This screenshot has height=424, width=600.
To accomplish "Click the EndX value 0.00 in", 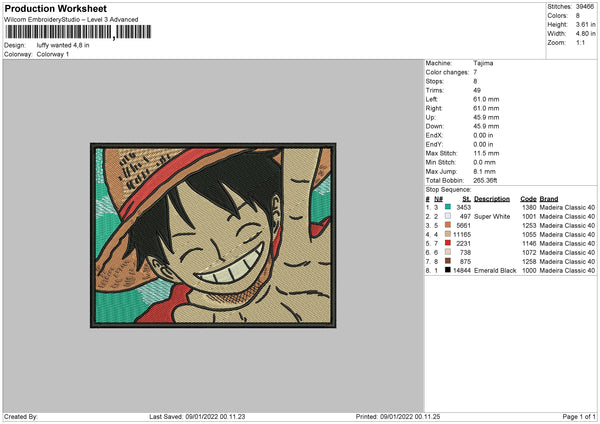I will [483, 135].
